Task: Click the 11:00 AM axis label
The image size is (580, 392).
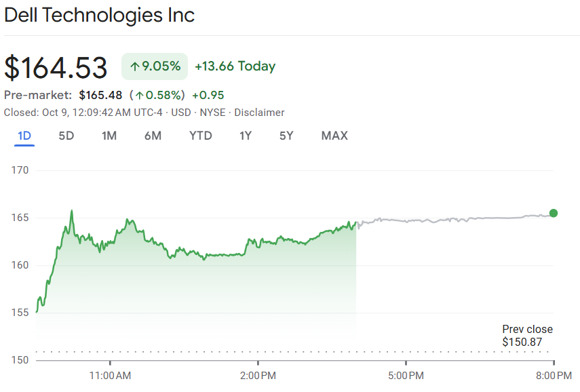Action: click(x=110, y=375)
